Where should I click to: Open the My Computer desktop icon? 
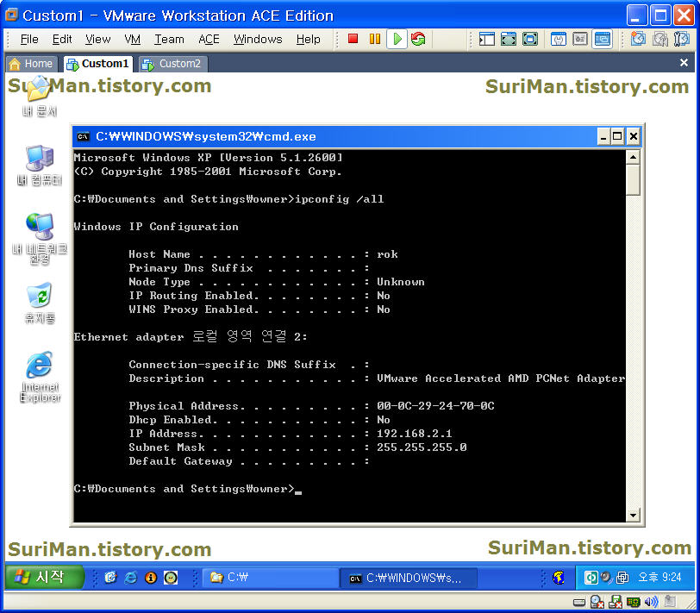[40, 165]
